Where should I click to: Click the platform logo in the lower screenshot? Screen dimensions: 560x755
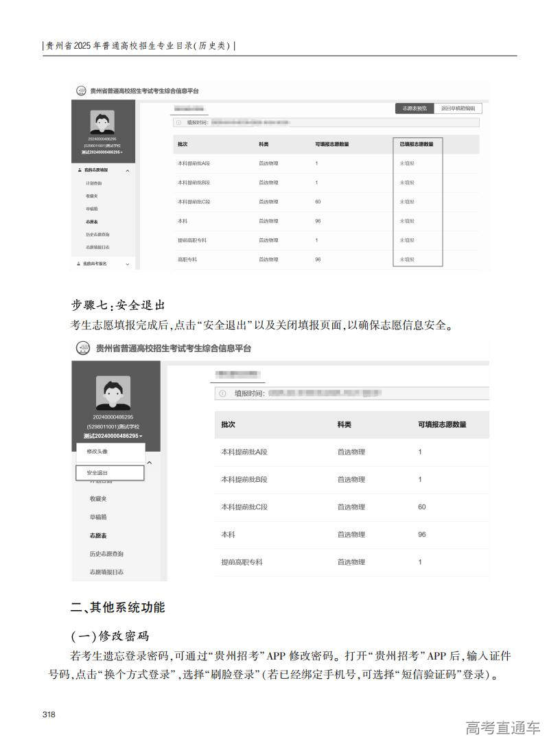tap(83, 349)
